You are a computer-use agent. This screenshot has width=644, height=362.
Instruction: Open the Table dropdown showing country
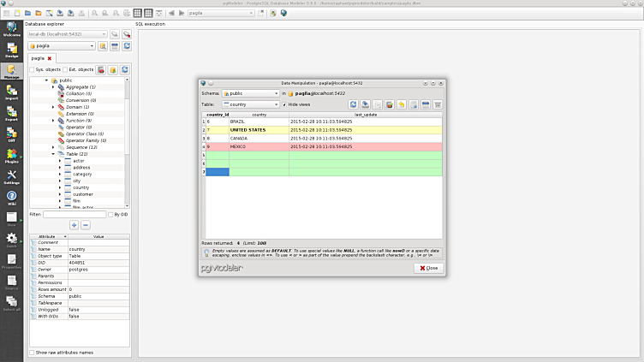coord(250,104)
